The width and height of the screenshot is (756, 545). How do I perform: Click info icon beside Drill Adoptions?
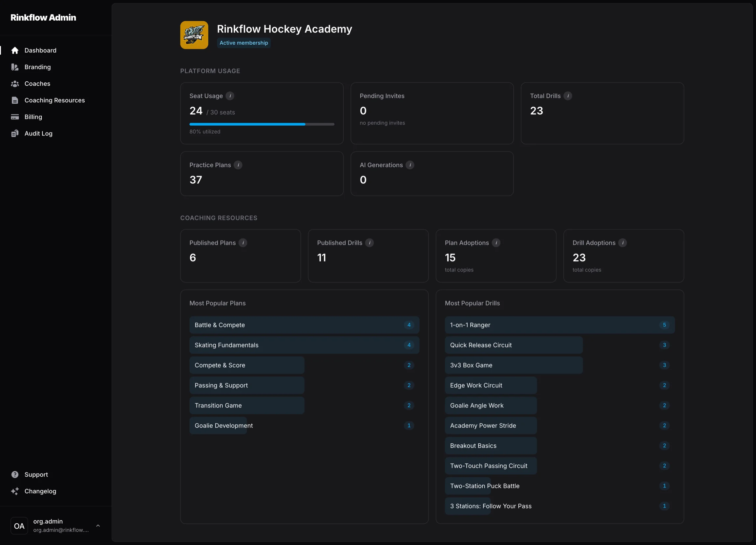pos(623,243)
